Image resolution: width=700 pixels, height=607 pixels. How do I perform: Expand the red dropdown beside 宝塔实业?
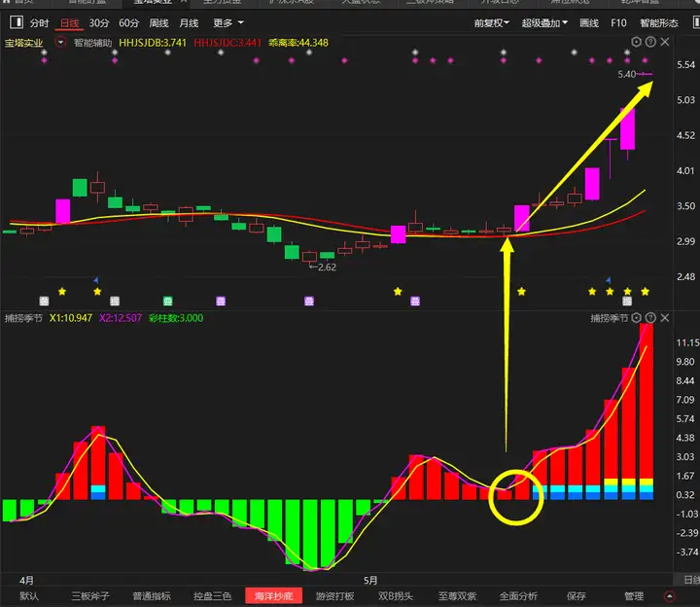(x=61, y=43)
